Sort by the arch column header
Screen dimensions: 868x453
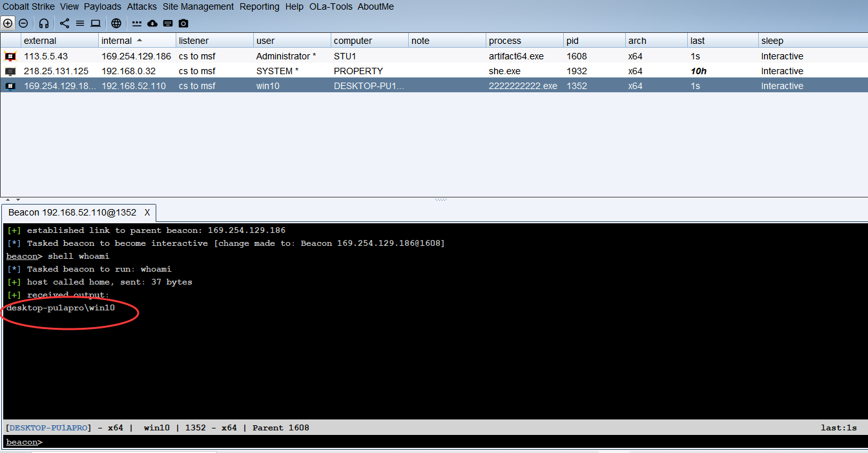[x=656, y=41]
